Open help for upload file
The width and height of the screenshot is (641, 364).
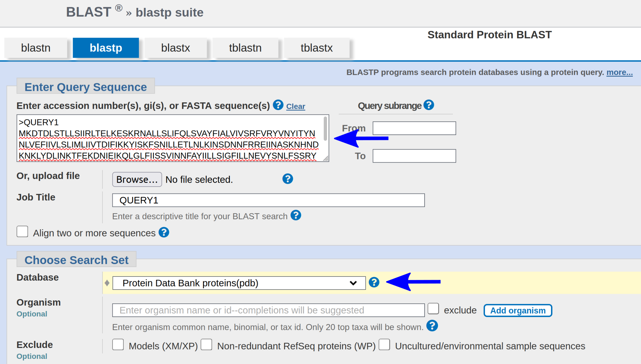[287, 179]
